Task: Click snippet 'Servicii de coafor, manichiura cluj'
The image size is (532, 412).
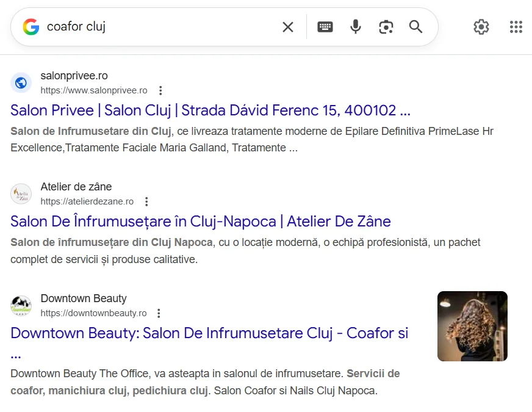Action: pos(205,382)
